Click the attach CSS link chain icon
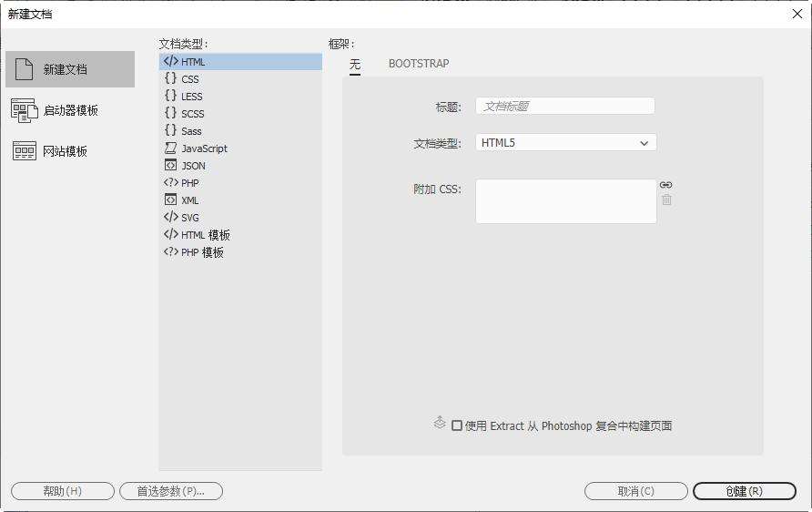Viewport: 812px width, 512px height. pyautogui.click(x=666, y=185)
